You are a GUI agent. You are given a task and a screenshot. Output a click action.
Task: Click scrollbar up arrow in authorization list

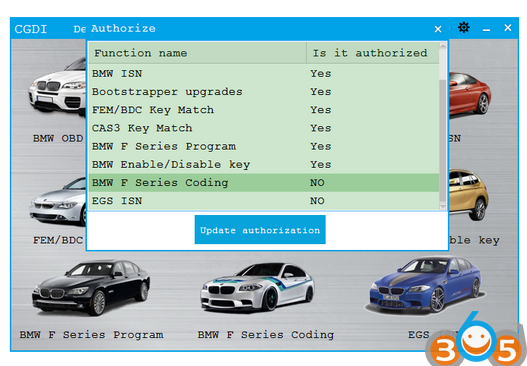click(443, 46)
